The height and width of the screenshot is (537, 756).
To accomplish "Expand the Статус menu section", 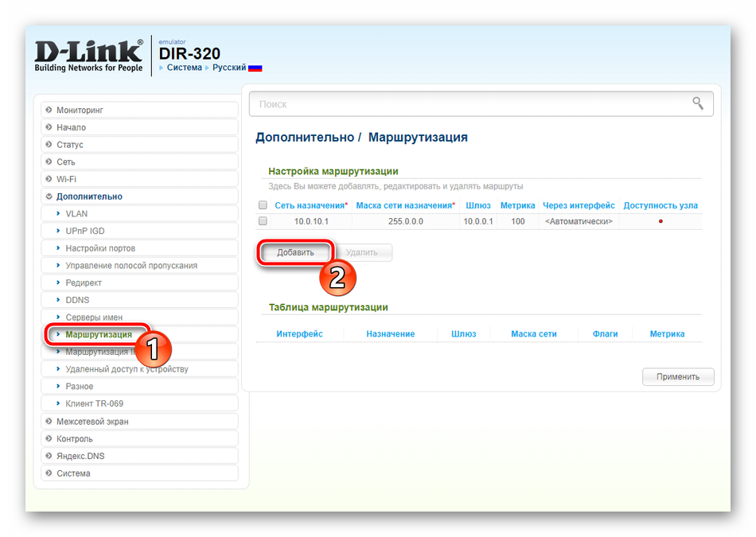I will 140,145.
